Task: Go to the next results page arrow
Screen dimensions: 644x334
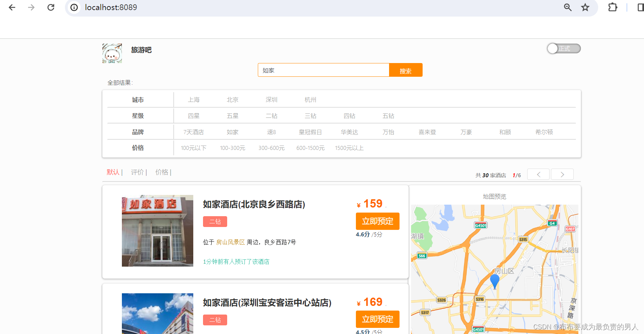Action: pos(562,174)
